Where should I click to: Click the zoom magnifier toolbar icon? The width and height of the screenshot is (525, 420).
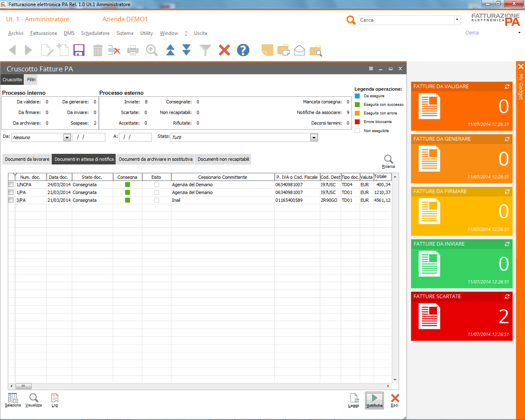[x=152, y=50]
